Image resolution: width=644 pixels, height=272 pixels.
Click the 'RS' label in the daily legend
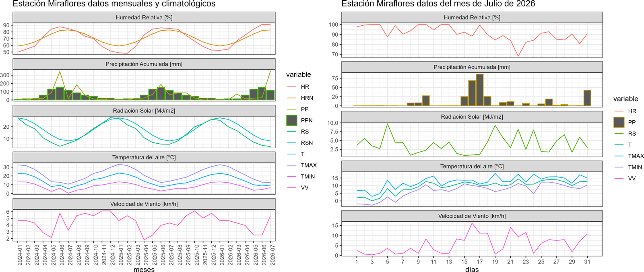632,134
